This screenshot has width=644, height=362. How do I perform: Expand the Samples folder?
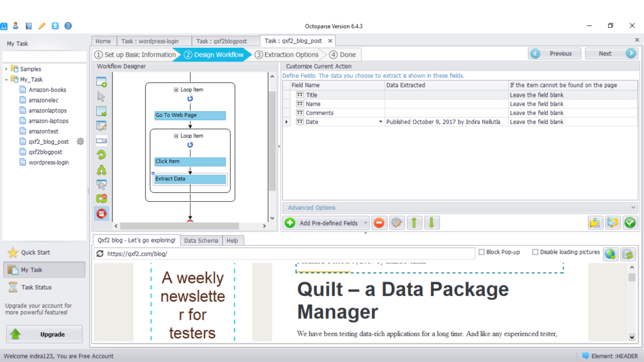pyautogui.click(x=7, y=69)
